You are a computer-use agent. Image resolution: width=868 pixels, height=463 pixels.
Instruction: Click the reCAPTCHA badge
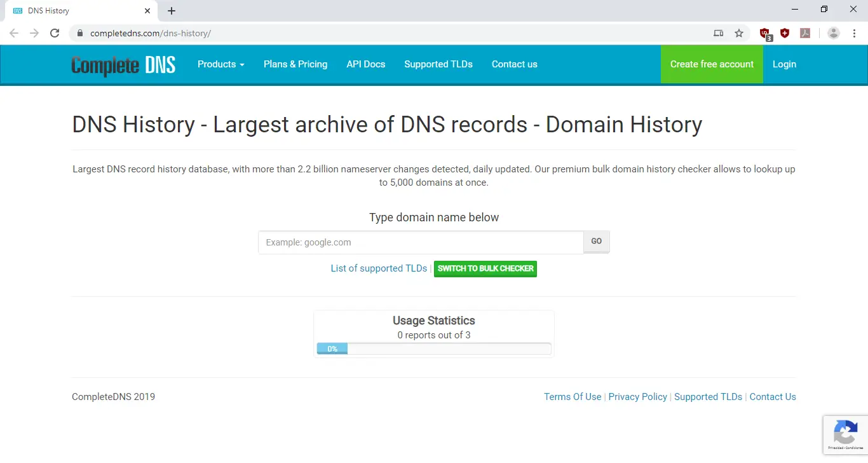845,435
